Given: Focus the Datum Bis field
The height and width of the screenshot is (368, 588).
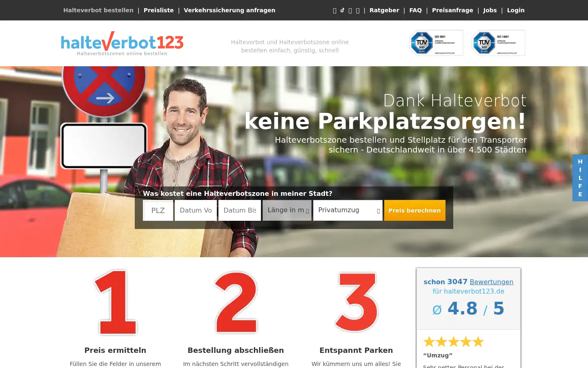Looking at the screenshot, I should click(x=240, y=210).
